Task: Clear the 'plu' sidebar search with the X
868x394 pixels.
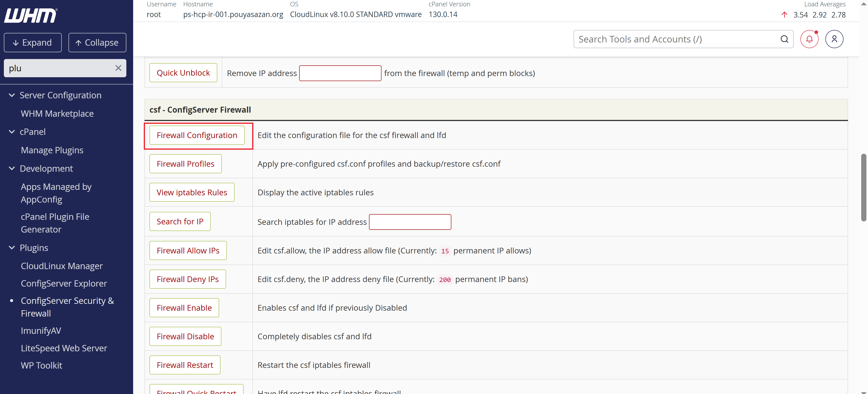Action: click(118, 68)
